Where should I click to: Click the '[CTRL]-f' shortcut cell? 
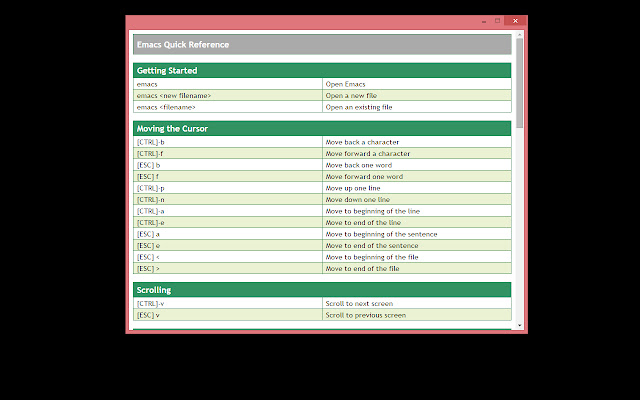228,153
